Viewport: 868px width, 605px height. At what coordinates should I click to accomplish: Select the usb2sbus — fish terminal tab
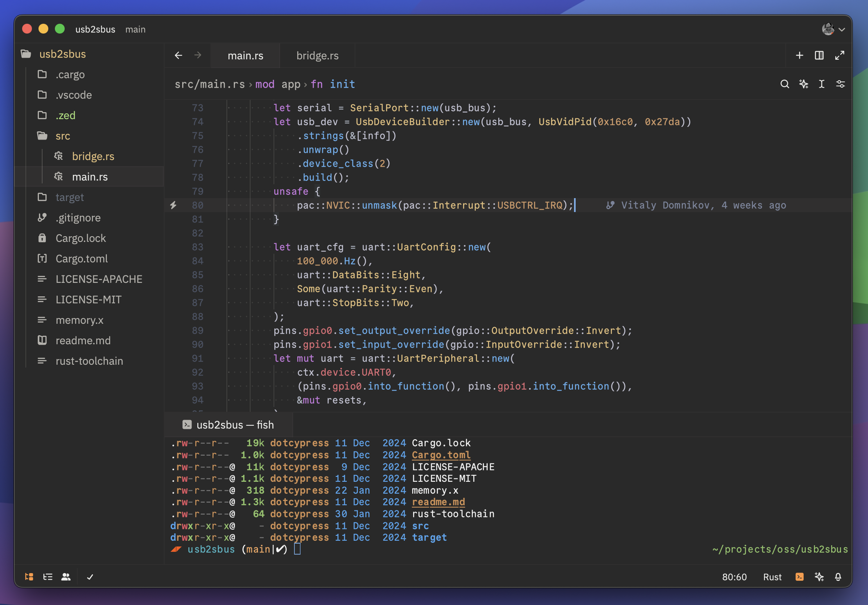click(x=228, y=425)
